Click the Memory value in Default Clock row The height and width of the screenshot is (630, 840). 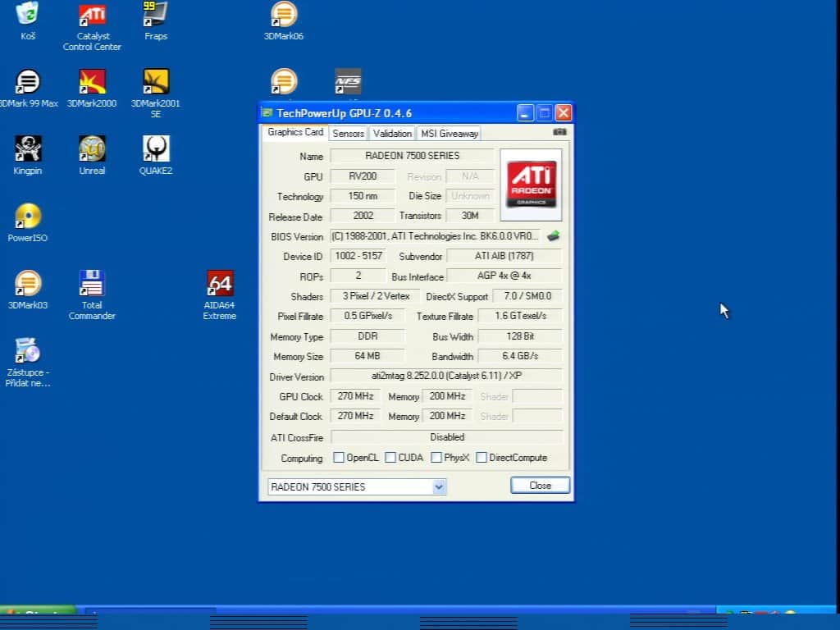447,416
